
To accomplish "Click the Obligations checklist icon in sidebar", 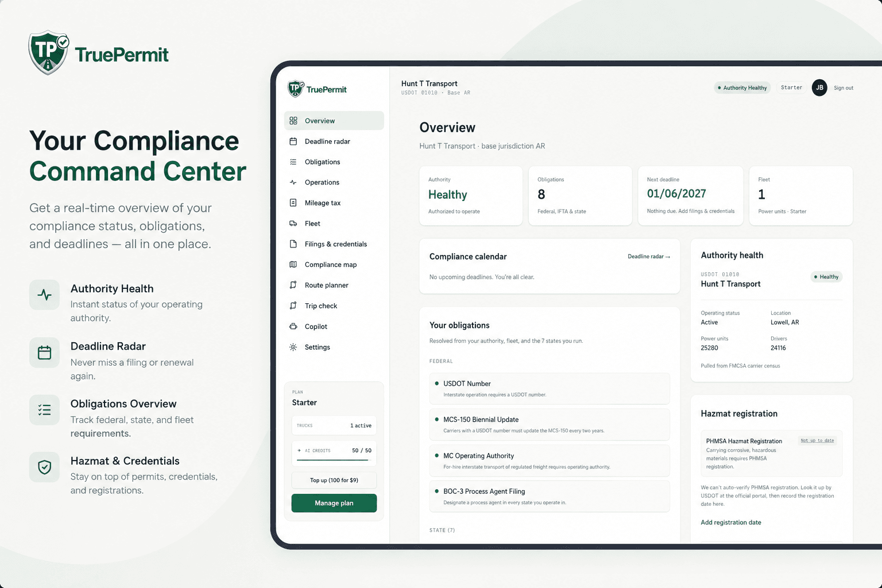I will (293, 162).
